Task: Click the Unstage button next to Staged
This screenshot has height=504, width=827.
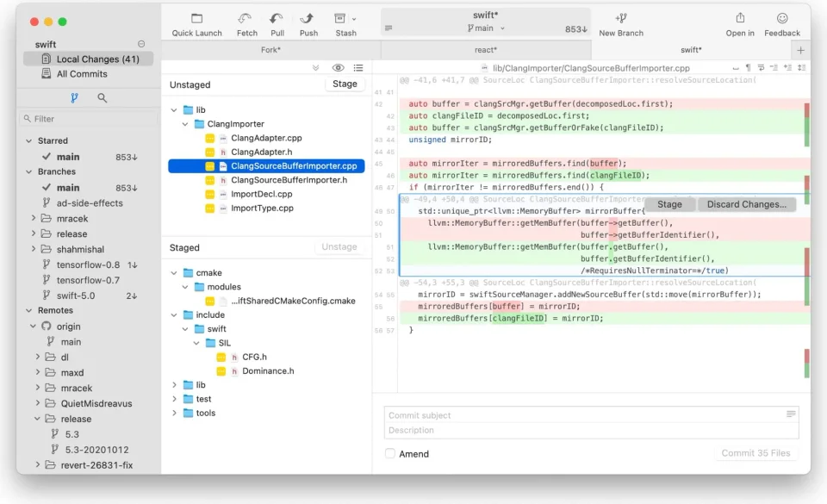Action: [339, 246]
